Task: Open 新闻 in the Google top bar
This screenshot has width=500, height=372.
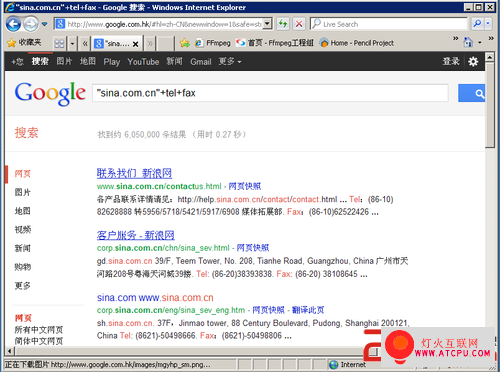Action: click(175, 62)
